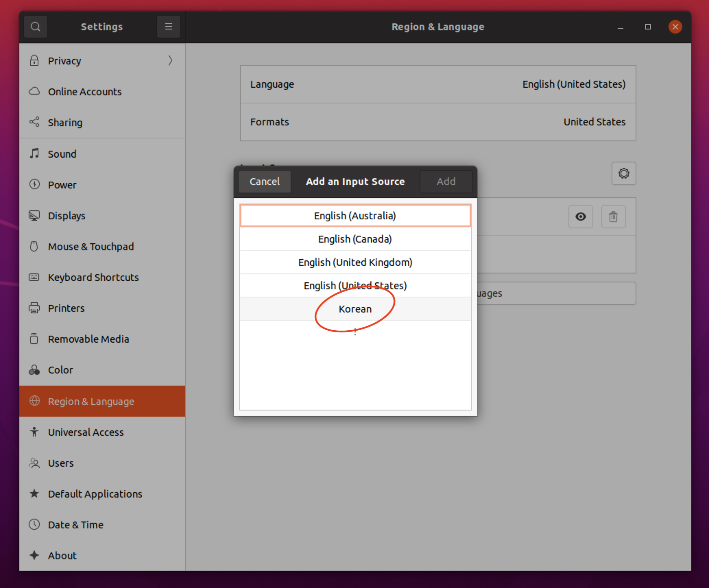The width and height of the screenshot is (709, 588).
Task: Open the Language row to change language
Action: pyautogui.click(x=438, y=84)
